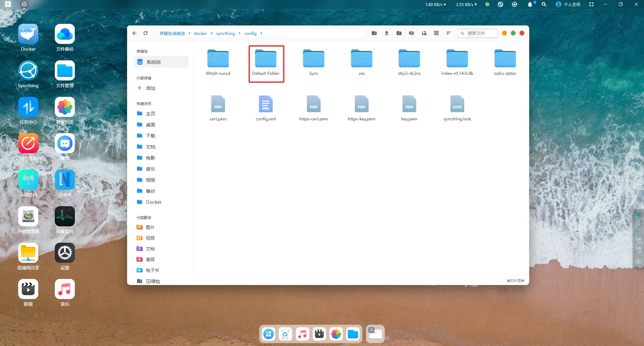Click the refresh icon in file manager

point(146,33)
